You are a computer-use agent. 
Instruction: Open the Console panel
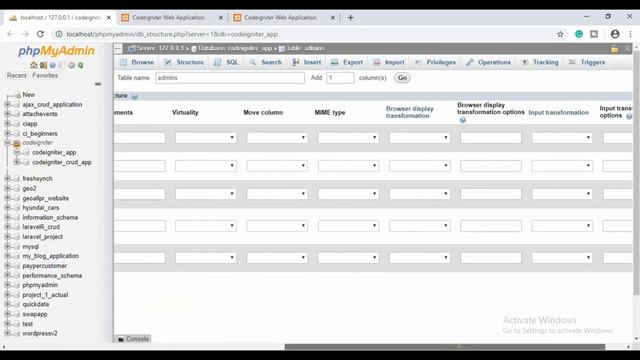[133, 339]
